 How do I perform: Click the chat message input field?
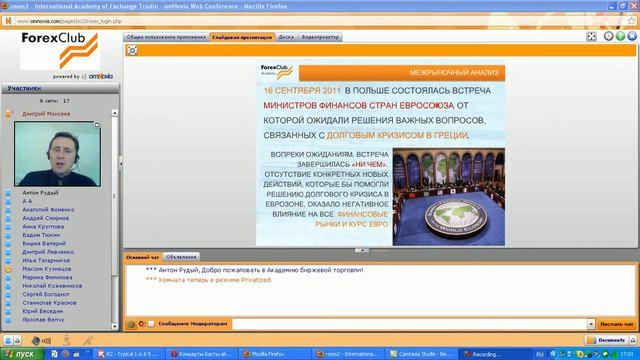coord(409,324)
